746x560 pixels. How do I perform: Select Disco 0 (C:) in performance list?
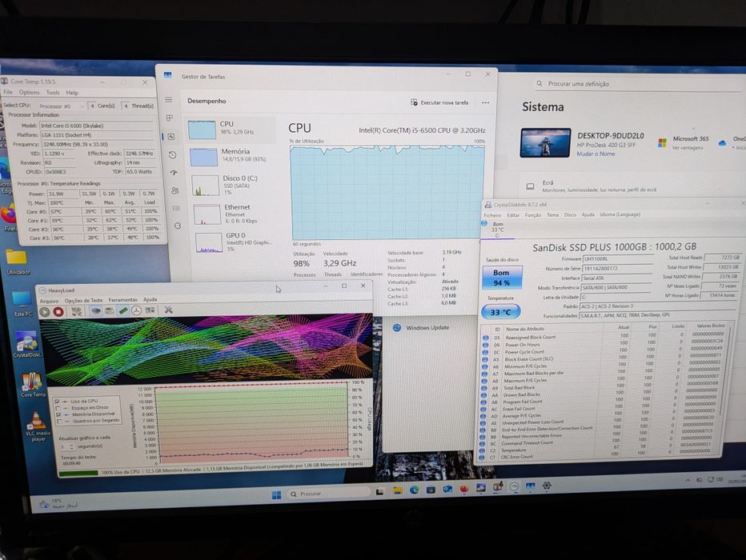234,185
